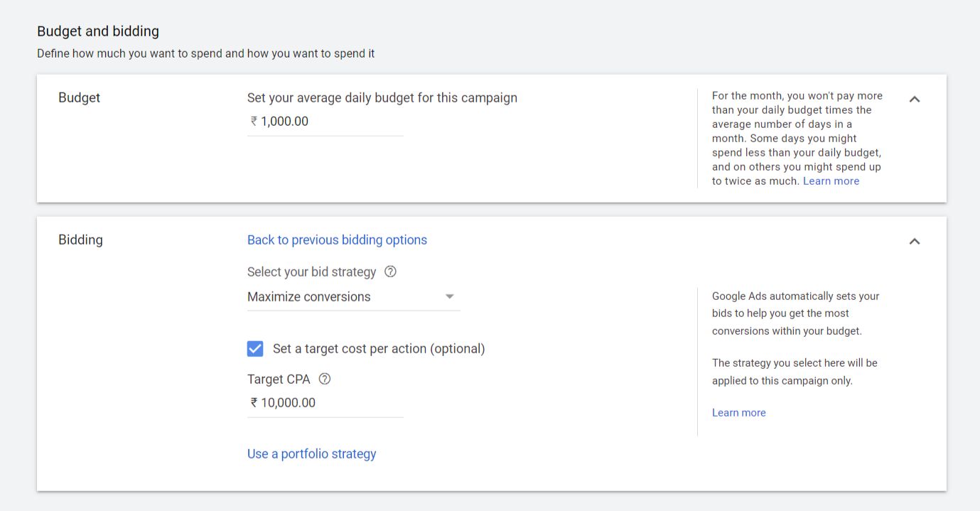Open Use a portfolio strategy
The width and height of the screenshot is (980, 511).
pos(311,453)
